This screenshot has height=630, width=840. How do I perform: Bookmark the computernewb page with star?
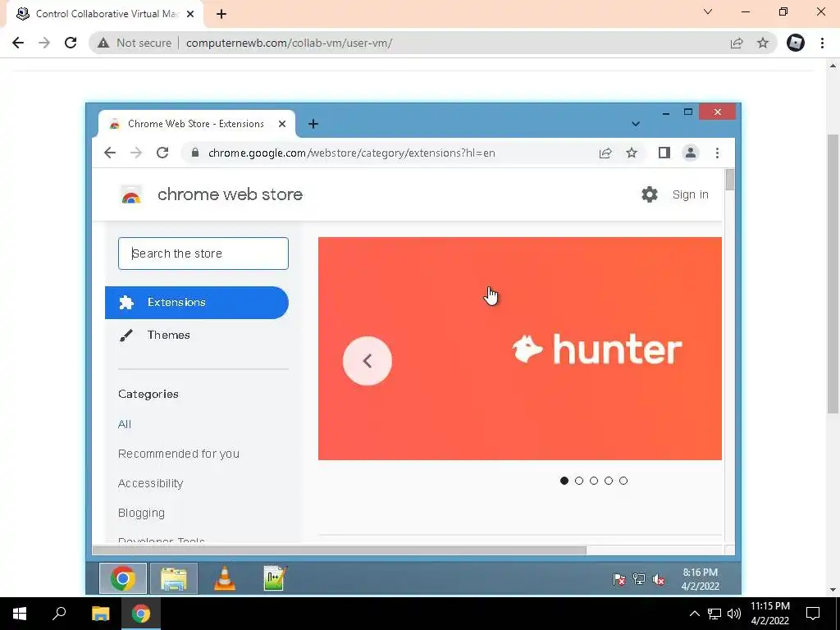tap(763, 43)
